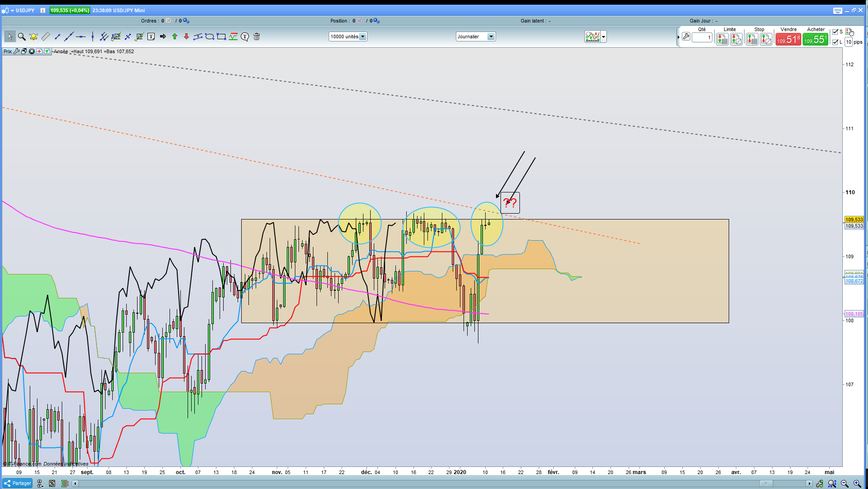Screen dimensions: 868x489
Task: Click the first Stop order icon
Action: pos(752,39)
